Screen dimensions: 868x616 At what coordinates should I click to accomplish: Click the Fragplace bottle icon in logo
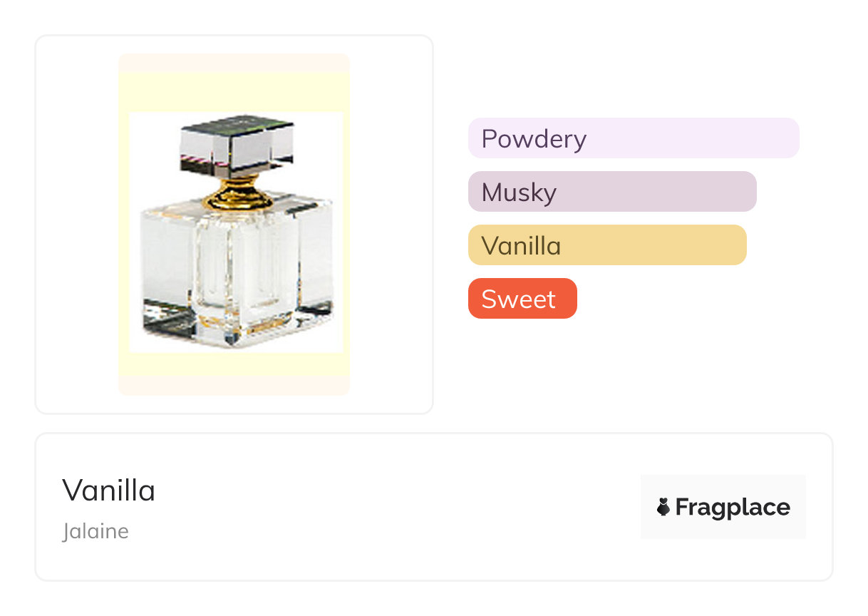[x=663, y=508]
